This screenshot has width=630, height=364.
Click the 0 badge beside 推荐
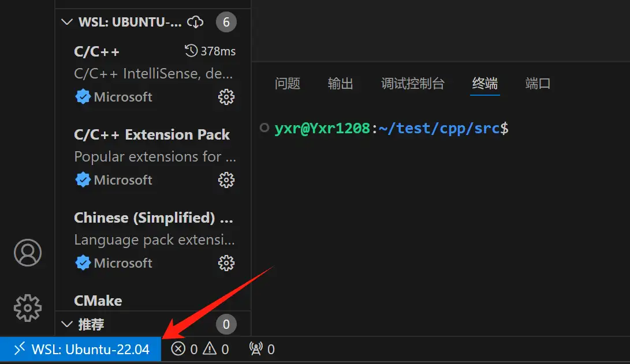point(226,324)
